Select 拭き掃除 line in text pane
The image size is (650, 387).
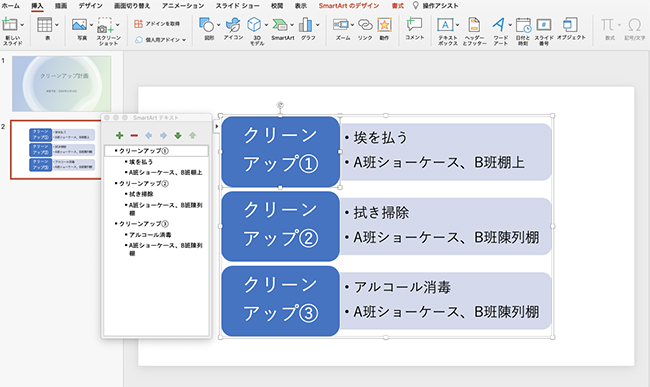[141, 194]
